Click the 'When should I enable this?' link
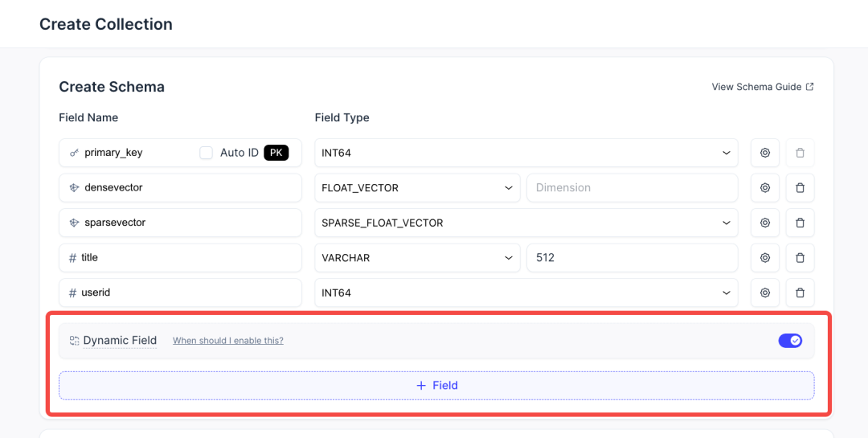This screenshot has width=868, height=438. (228, 341)
